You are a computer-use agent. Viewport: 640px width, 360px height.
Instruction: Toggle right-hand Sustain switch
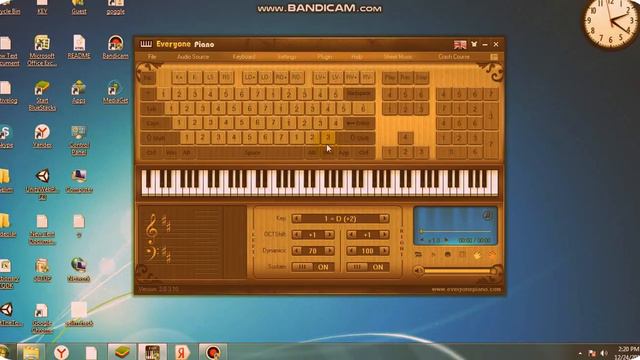pos(368,267)
